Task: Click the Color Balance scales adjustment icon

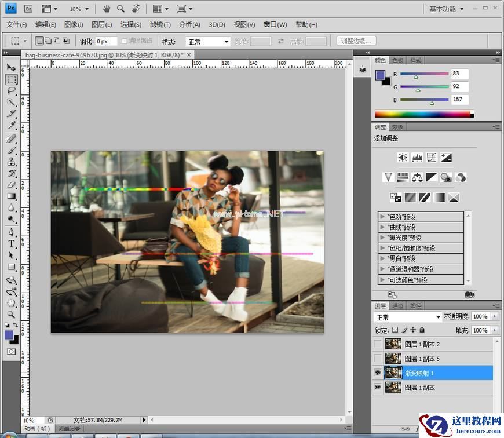Action: 417,177
